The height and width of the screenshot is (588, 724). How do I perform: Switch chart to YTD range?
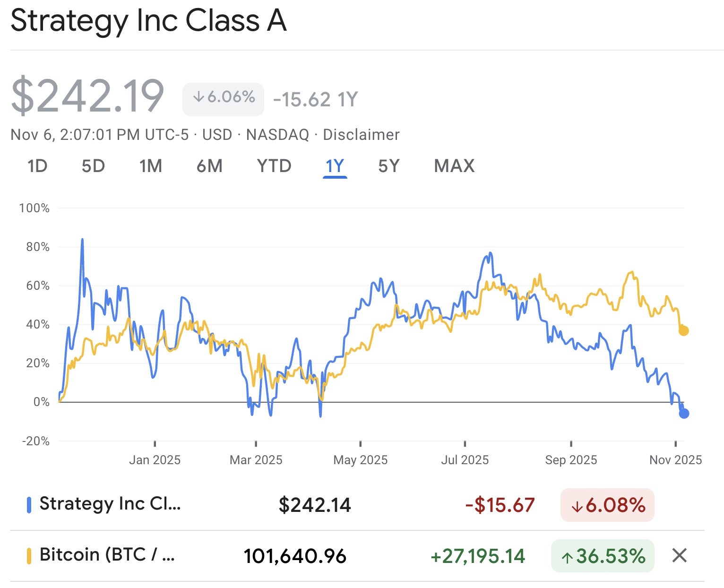(x=274, y=166)
